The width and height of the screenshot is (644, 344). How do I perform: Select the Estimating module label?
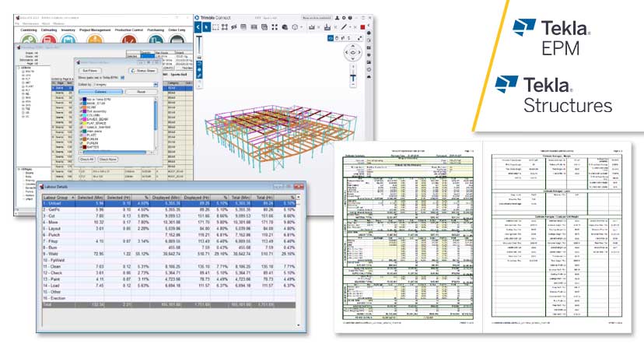click(x=49, y=30)
